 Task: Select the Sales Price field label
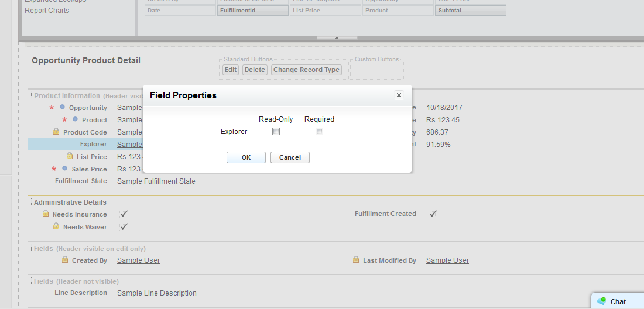coord(89,169)
